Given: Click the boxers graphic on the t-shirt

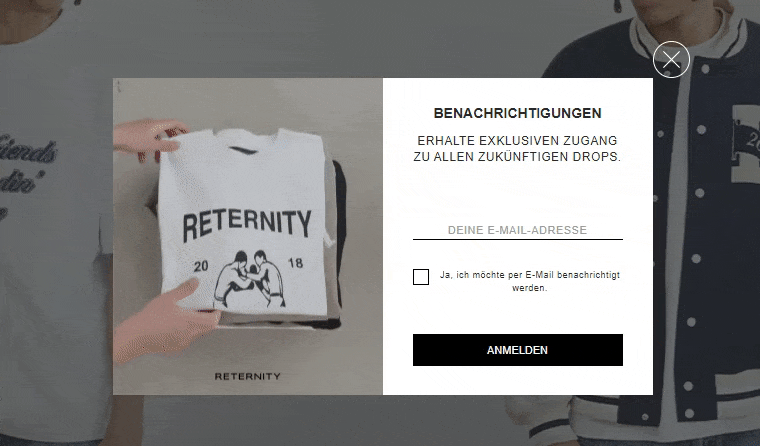Looking at the screenshot, I should tap(250, 280).
